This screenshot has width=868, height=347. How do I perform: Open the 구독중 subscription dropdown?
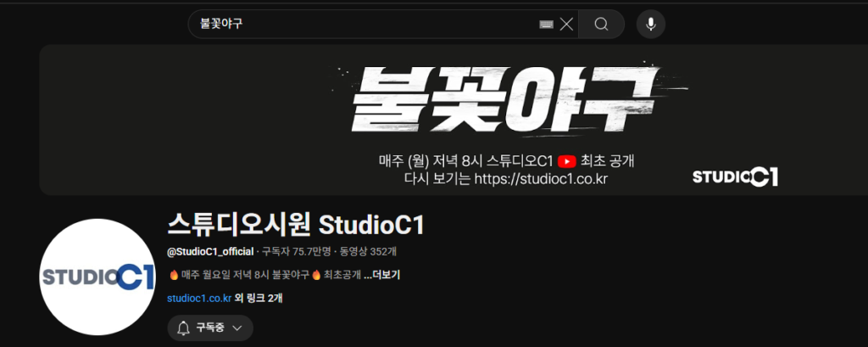pos(210,328)
